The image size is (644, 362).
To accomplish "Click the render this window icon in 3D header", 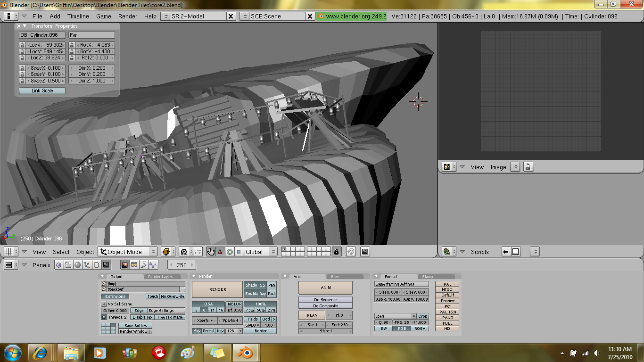I will click(x=365, y=252).
